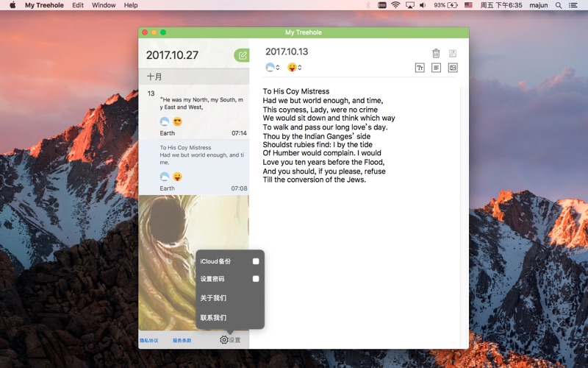Image resolution: width=588 pixels, height=368 pixels.
Task: Click the weather cloud icon in editor
Action: [x=270, y=67]
